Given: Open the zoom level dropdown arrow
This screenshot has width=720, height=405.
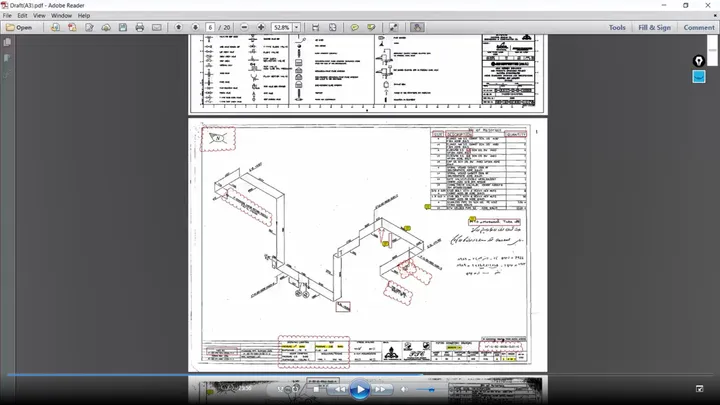Looking at the screenshot, I should [297, 28].
